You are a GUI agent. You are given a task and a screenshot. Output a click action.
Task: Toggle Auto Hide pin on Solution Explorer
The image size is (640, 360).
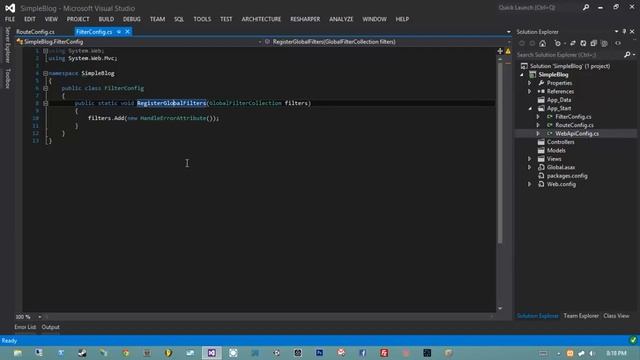(x=624, y=31)
